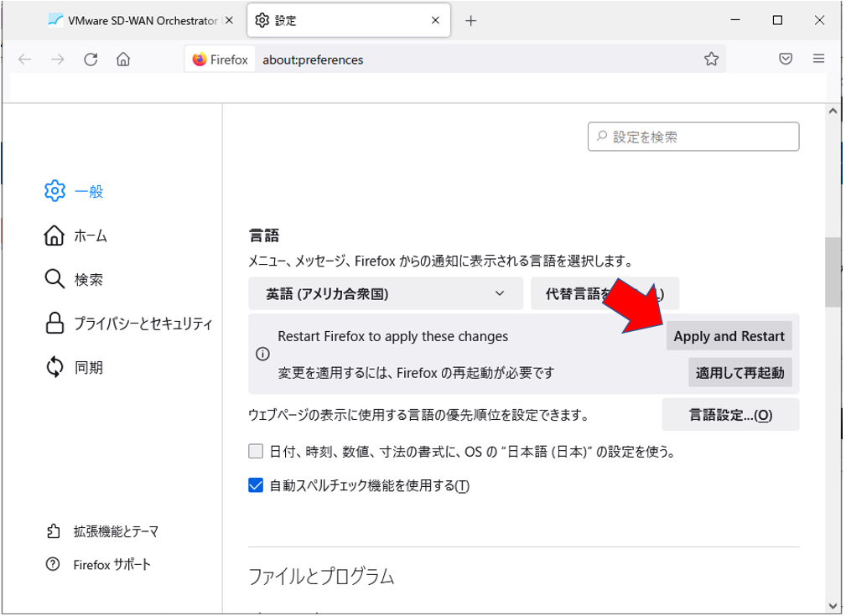846x616 pixels.
Task: Click the Apply and Restart button
Action: point(729,336)
